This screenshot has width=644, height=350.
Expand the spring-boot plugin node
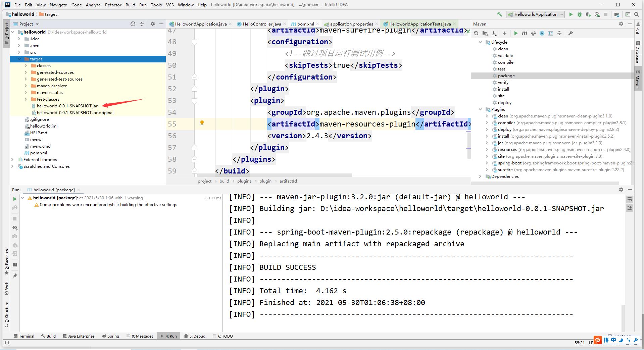[x=487, y=163]
